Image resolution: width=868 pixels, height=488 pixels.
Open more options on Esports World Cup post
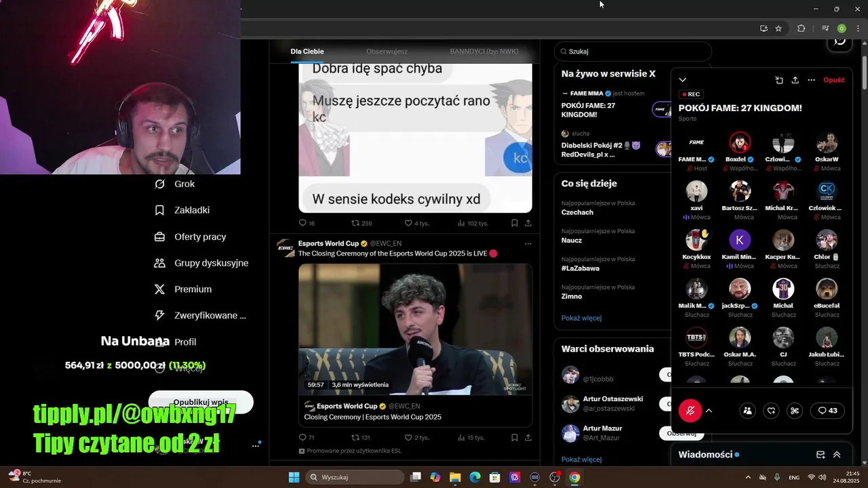point(528,243)
